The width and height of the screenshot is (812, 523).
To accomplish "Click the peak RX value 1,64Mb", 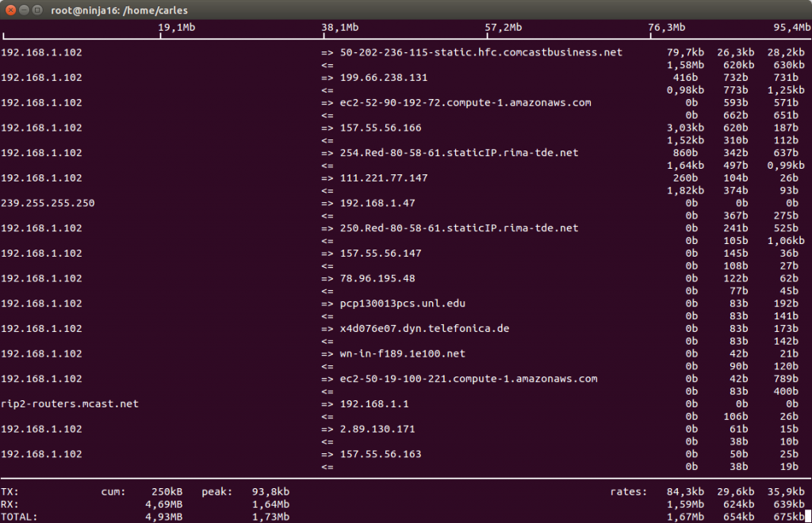I will [270, 504].
